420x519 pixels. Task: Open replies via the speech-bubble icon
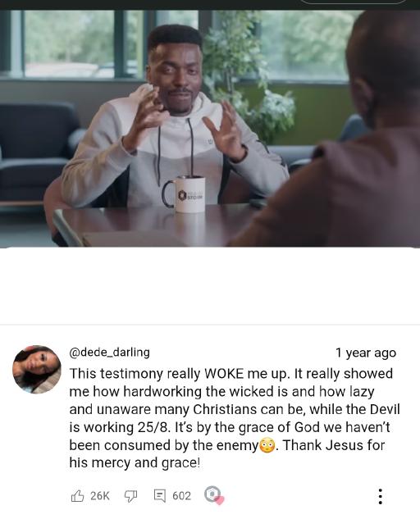[160, 496]
